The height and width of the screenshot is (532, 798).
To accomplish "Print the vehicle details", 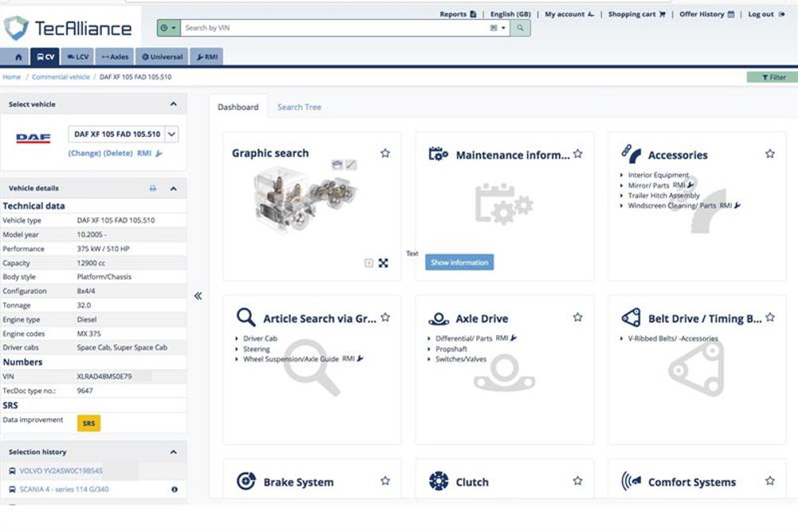I will tap(153, 189).
